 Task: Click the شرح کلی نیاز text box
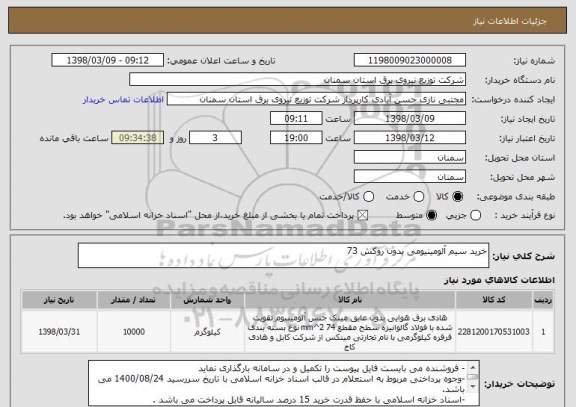(x=283, y=255)
